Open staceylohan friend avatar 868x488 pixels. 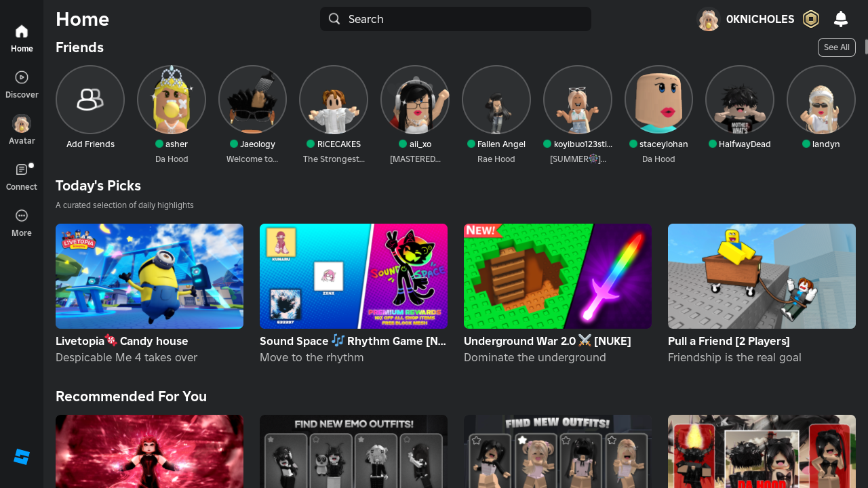point(658,100)
